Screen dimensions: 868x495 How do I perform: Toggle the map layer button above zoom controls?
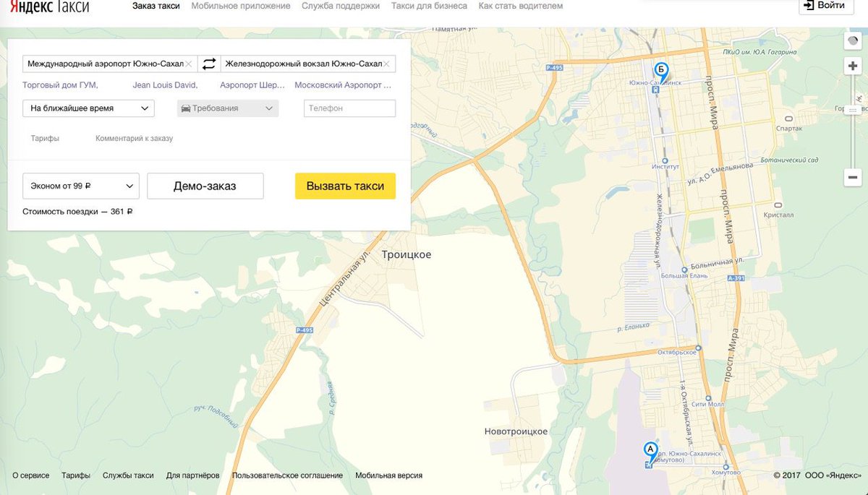pyautogui.click(x=853, y=41)
